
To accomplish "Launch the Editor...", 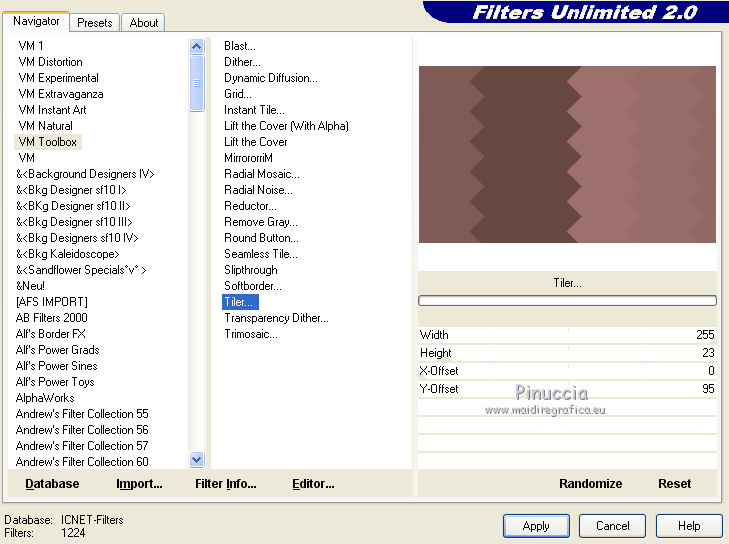I will 313,484.
